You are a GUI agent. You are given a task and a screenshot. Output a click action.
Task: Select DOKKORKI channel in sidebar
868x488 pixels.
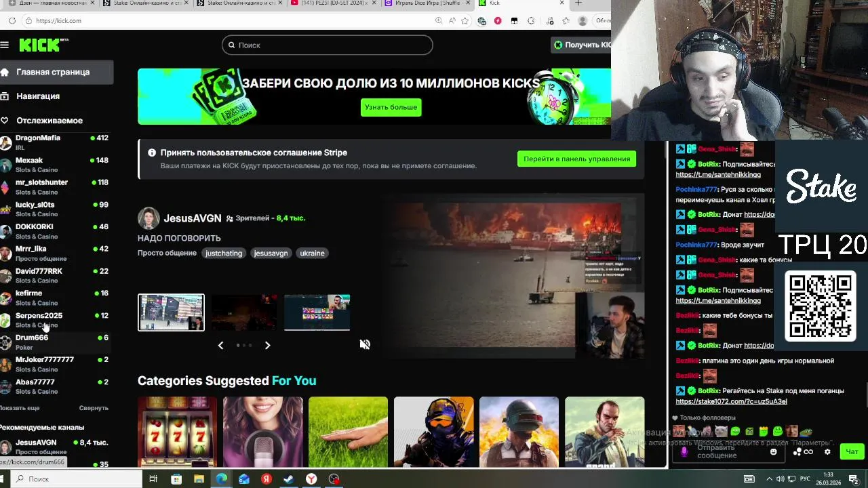tap(54, 231)
